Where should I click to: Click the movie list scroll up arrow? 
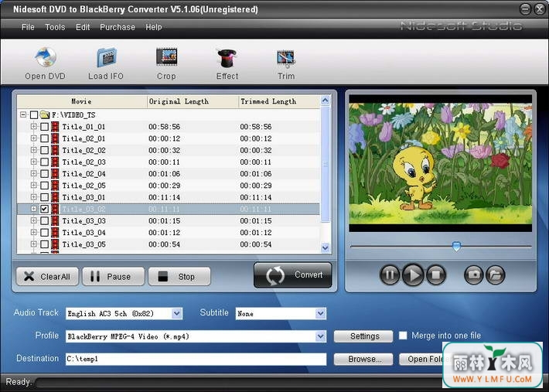[x=326, y=101]
